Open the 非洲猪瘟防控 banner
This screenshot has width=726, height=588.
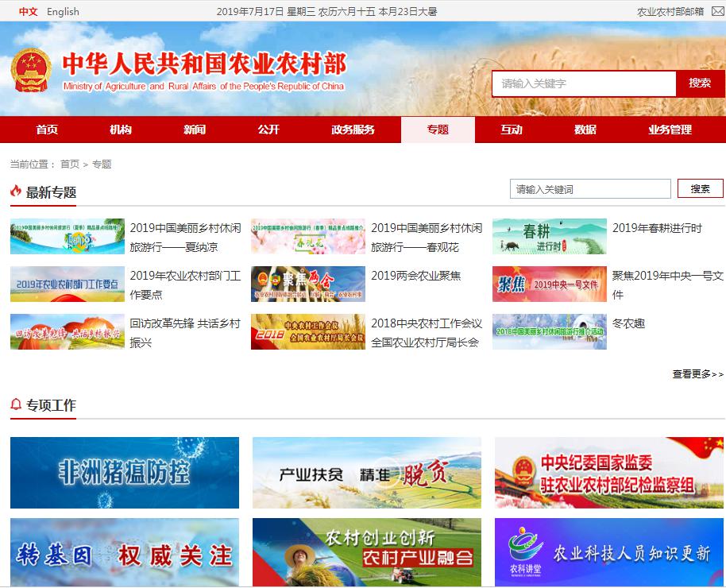(125, 473)
